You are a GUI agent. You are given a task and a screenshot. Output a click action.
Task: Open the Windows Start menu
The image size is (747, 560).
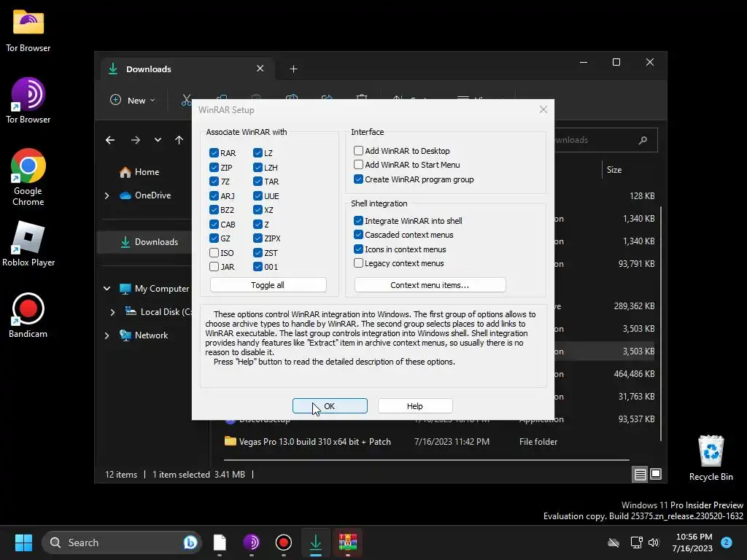pos(23,542)
